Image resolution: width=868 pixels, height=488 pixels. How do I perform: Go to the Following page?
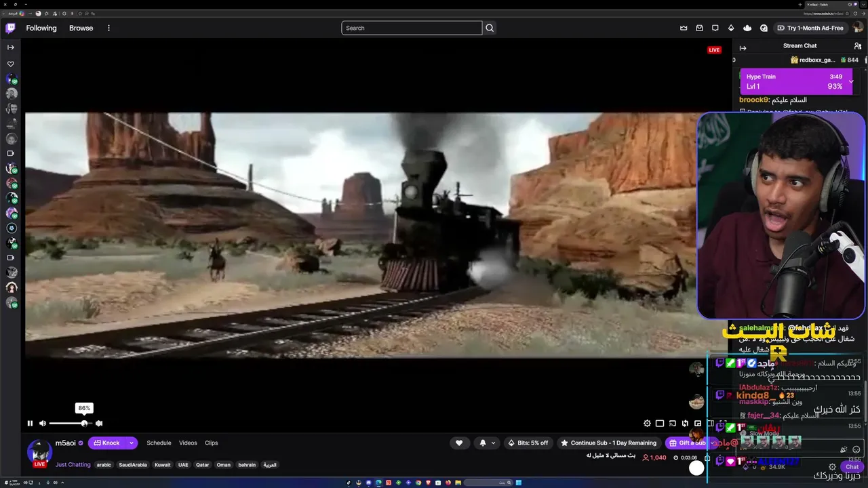click(x=41, y=28)
